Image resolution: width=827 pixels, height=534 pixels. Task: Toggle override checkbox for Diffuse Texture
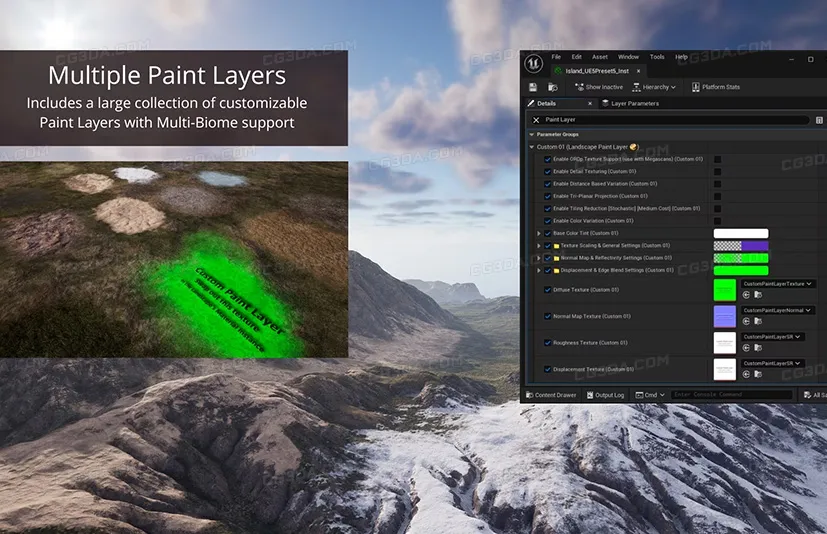point(547,290)
